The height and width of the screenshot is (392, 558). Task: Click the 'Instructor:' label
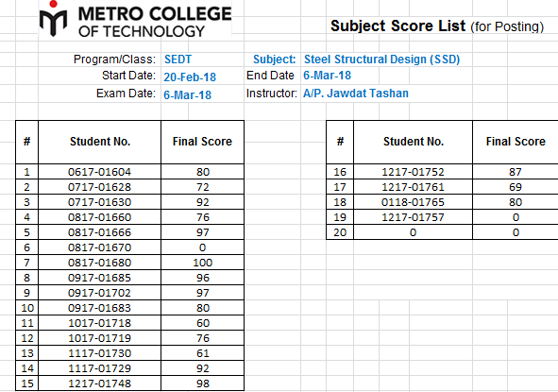[x=272, y=94]
